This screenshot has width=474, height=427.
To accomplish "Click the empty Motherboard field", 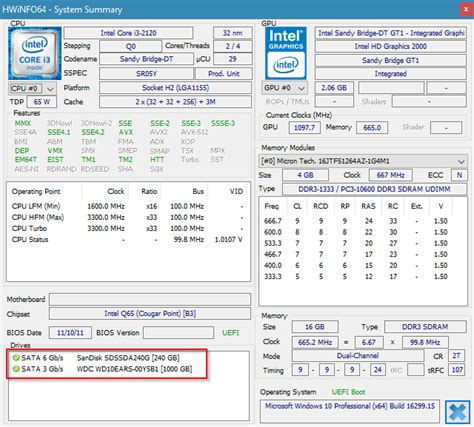I will [x=150, y=299].
